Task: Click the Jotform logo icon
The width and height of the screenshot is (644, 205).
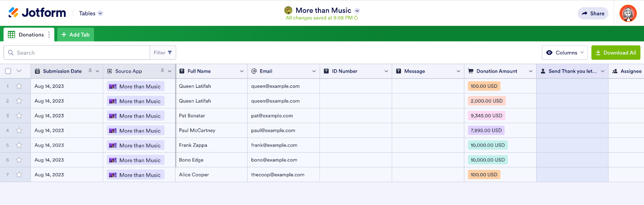Action: pyautogui.click(x=13, y=12)
